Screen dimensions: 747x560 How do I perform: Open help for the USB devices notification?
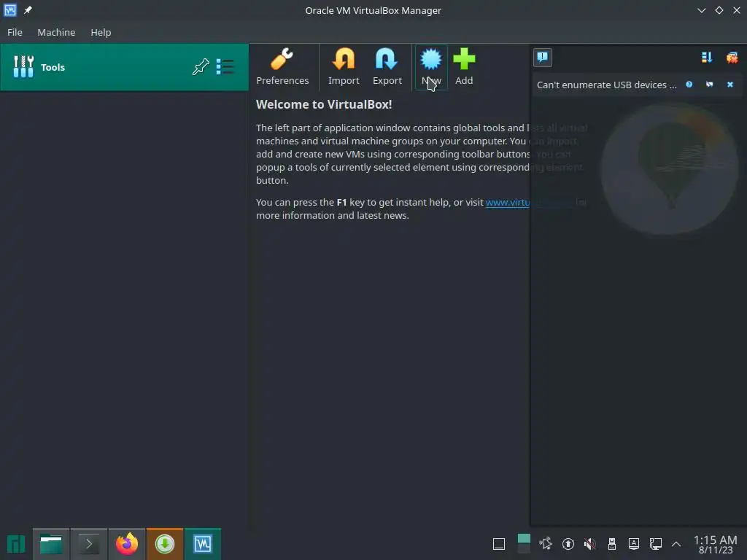coord(689,85)
